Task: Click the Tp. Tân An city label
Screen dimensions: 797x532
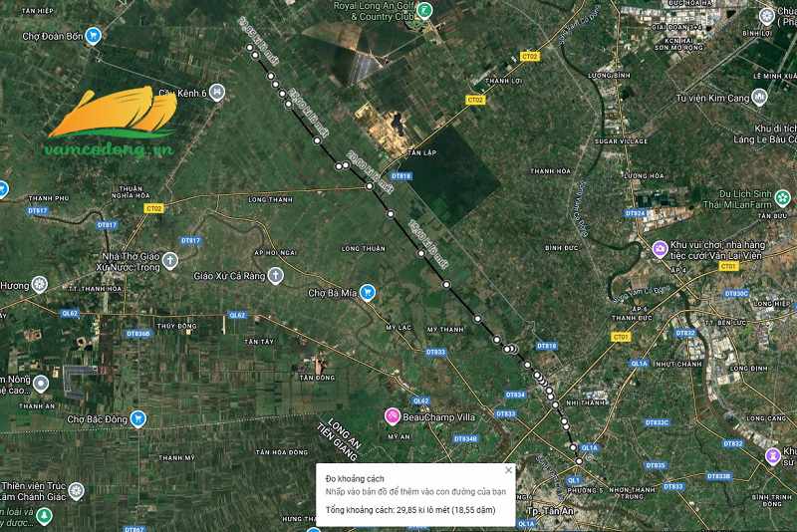Action: pos(551,511)
